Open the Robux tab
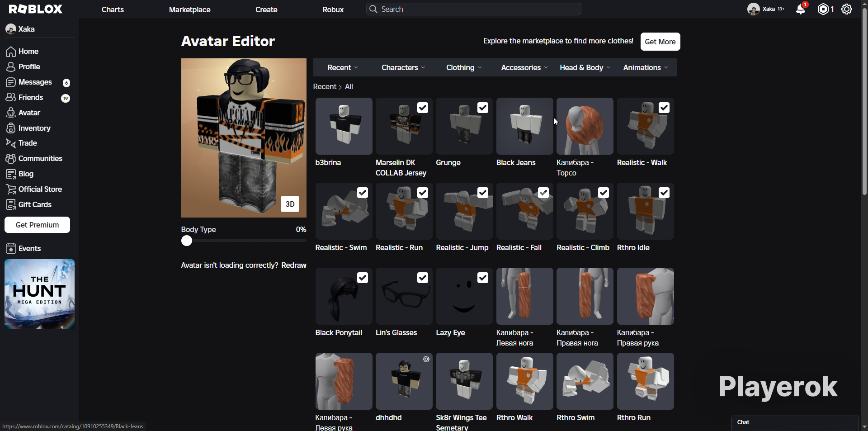This screenshot has height=431, width=868. pyautogui.click(x=333, y=9)
